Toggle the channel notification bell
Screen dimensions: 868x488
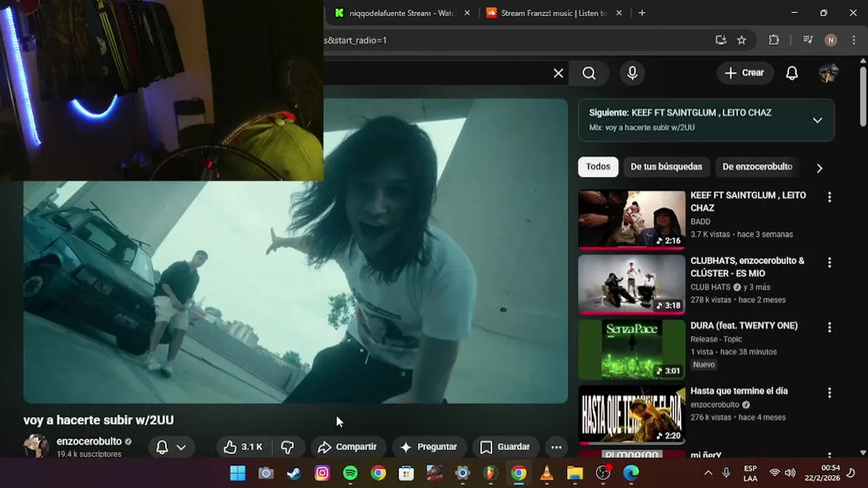(162, 447)
